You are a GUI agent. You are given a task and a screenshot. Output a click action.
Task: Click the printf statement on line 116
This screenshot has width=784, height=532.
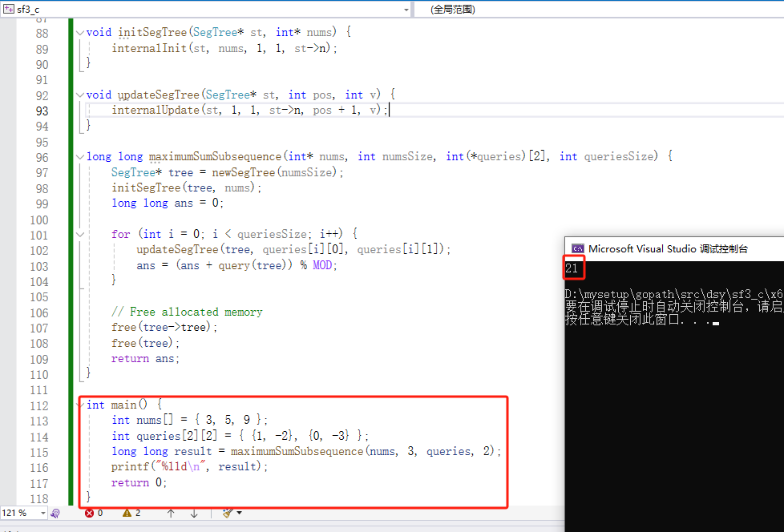click(189, 466)
